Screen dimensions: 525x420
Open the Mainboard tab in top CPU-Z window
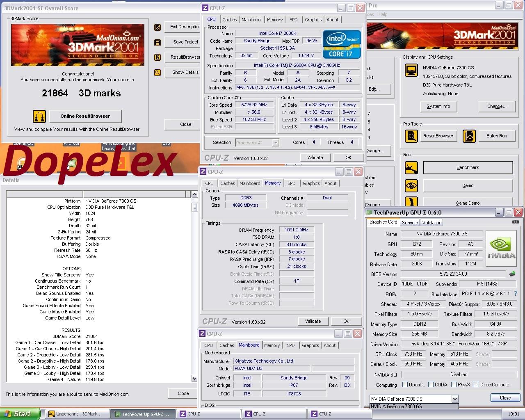252,20
